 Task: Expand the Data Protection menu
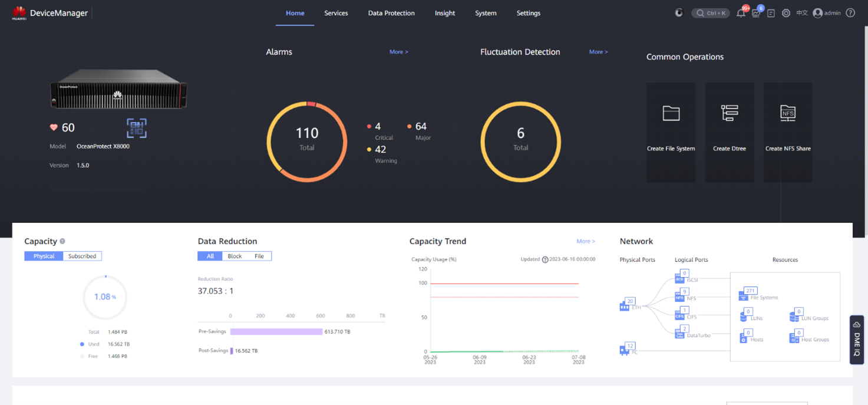[391, 13]
